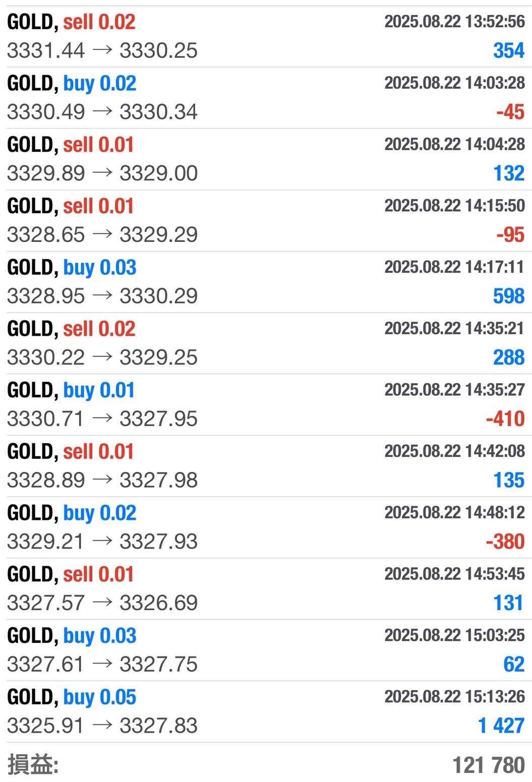Open the GOLD sell 0.02 trade at 13:52:56
532x782 pixels.
(266, 36)
